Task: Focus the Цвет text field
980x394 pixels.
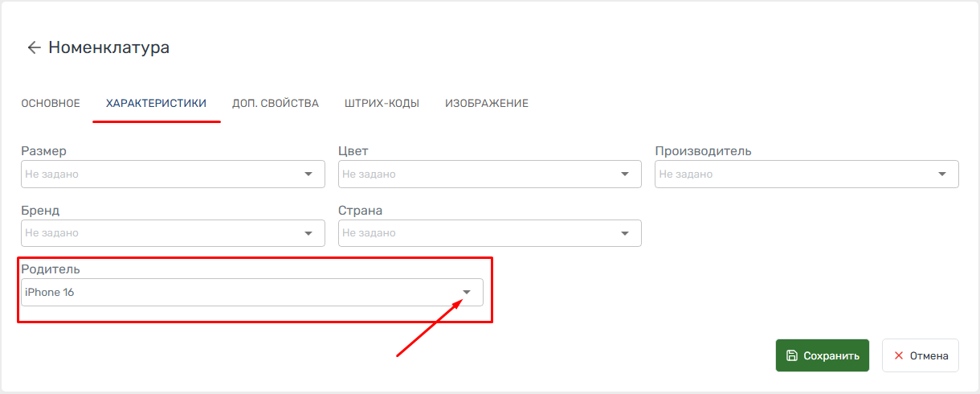Action: pyautogui.click(x=474, y=174)
